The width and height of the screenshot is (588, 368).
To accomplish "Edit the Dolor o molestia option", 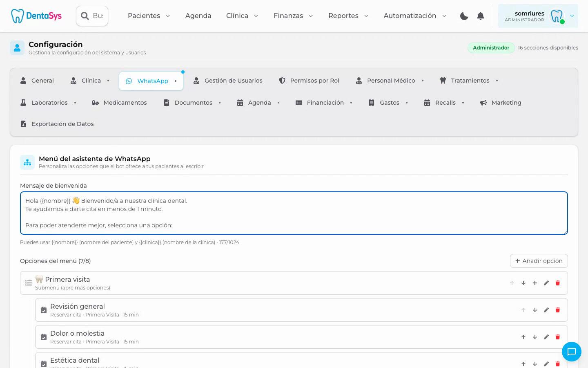I will point(546,337).
